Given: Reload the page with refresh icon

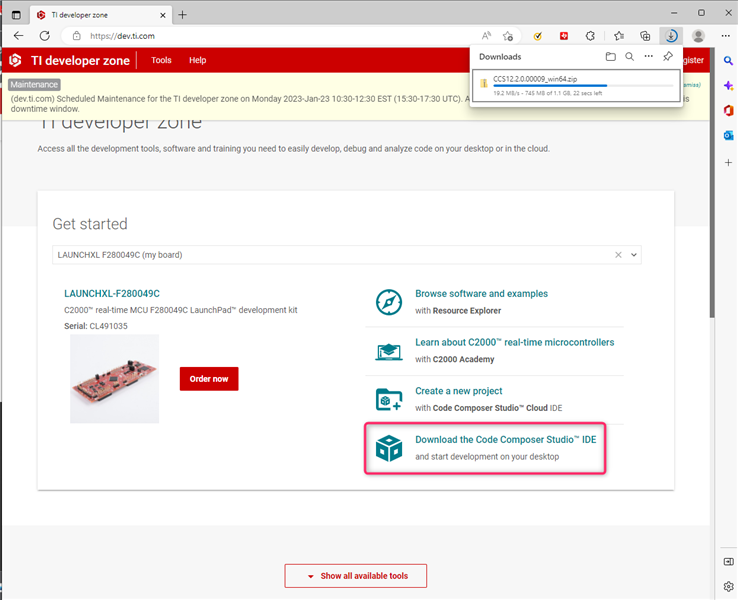Looking at the screenshot, I should (x=45, y=36).
